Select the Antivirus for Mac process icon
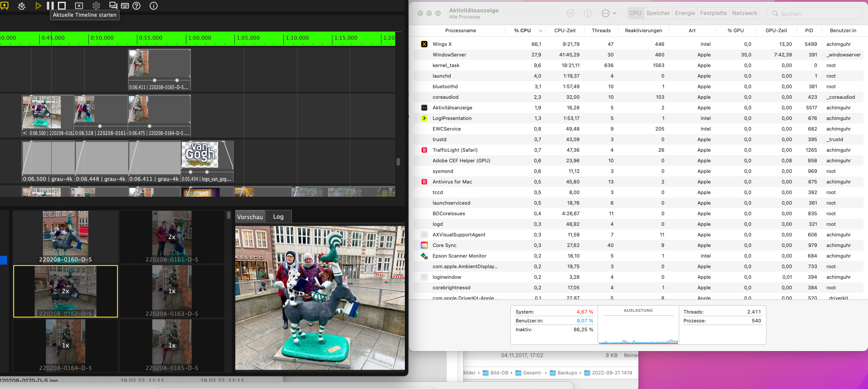Screen dimensions: 868x389 pos(424,182)
